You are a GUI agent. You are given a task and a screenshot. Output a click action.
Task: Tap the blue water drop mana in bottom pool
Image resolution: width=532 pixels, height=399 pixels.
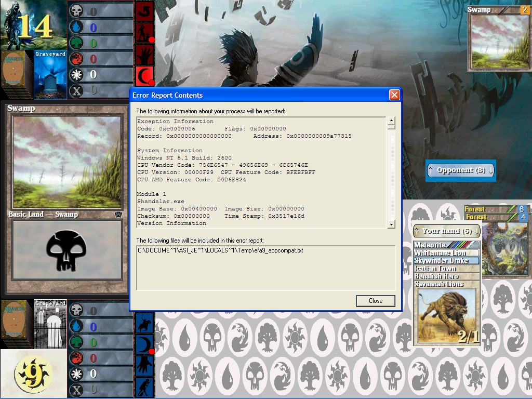[x=76, y=326]
